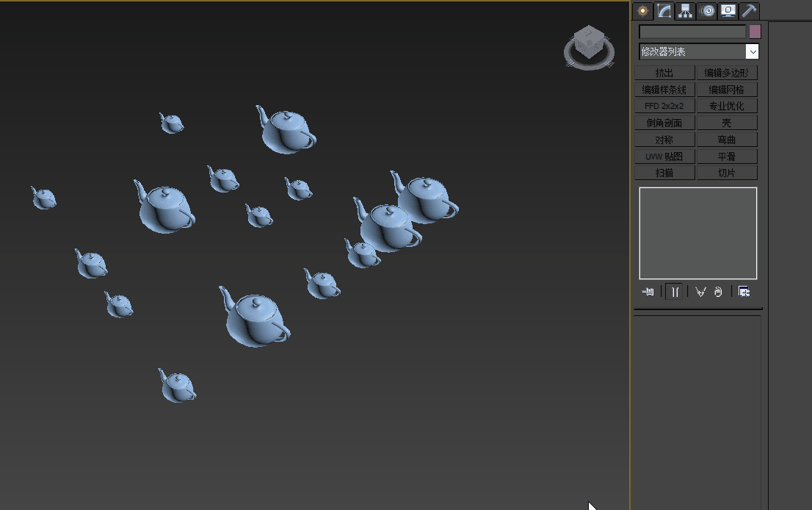Apply the UVW 贴图 modifier
The image size is (812, 510).
tap(664, 157)
